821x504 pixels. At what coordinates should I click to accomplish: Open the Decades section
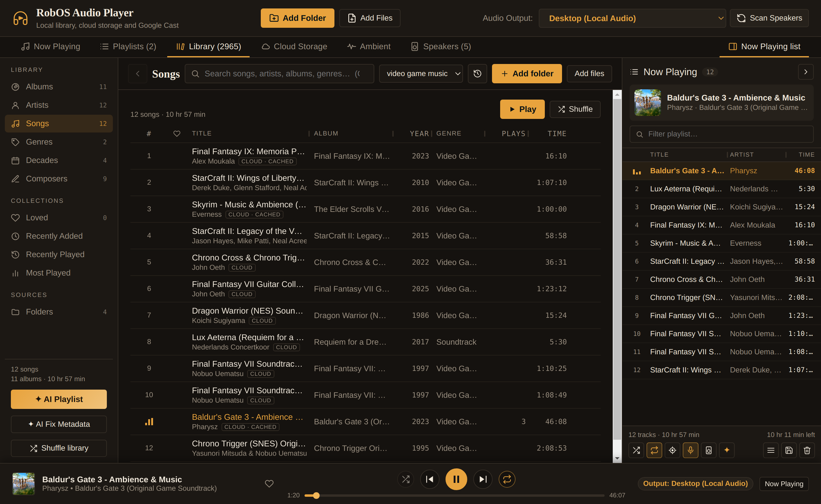(59, 160)
